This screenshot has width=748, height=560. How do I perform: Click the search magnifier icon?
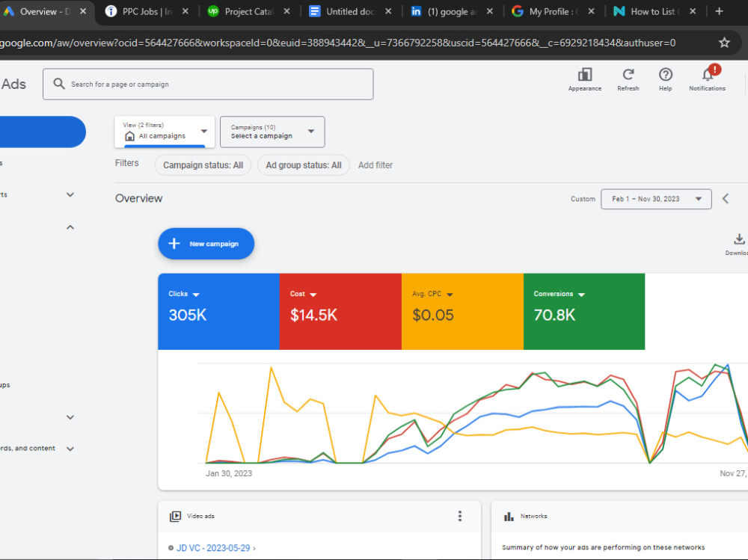[58, 84]
